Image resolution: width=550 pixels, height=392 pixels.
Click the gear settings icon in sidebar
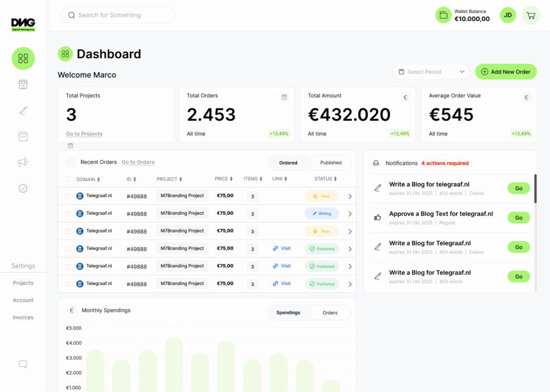[23, 188]
